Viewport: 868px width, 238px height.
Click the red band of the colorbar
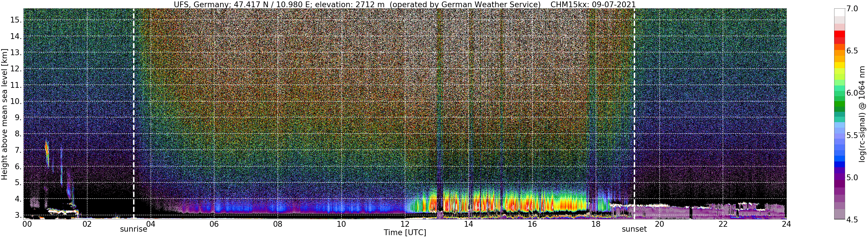click(839, 34)
